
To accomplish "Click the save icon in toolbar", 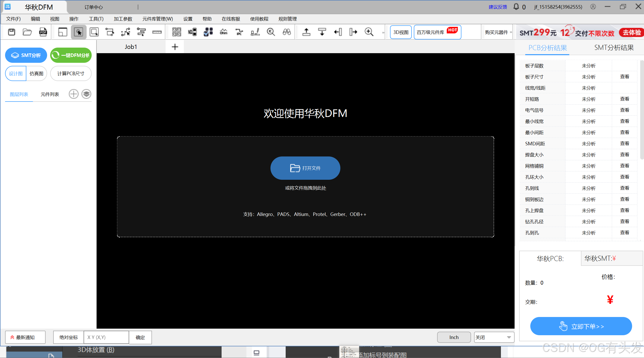I will 12,32.
